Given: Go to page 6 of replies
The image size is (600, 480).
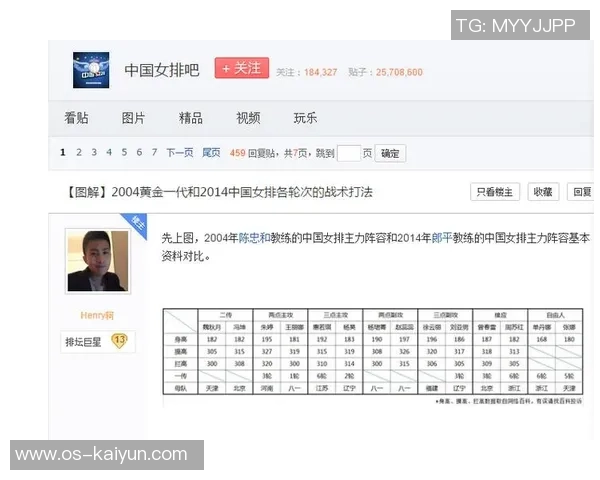Looking at the screenshot, I should pos(139,152).
